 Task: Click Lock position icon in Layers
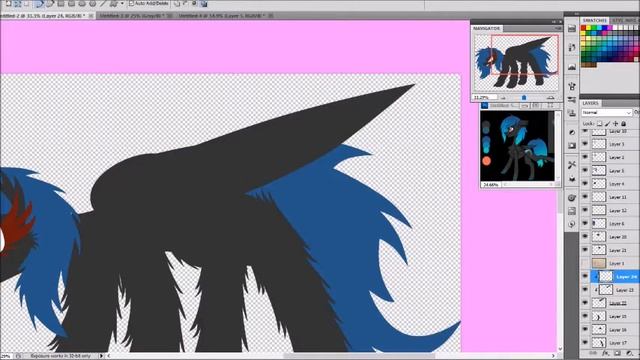616,123
